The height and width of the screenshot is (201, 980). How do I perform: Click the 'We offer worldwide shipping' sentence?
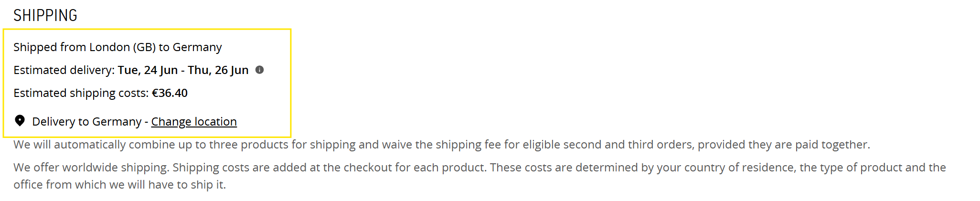[91, 168]
